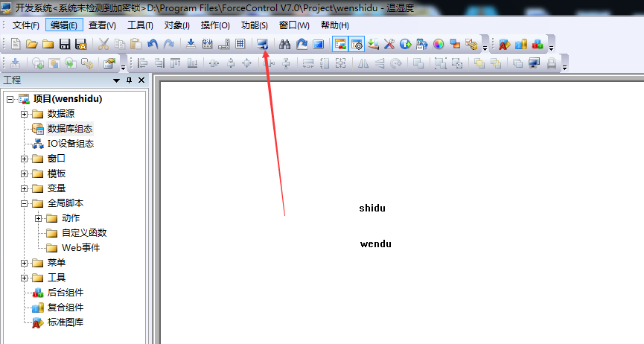The width and height of the screenshot is (644, 344).
Task: Open the 功能(S) menu
Action: click(x=254, y=25)
